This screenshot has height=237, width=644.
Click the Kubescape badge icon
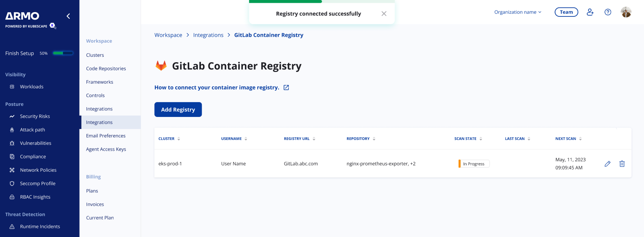[52, 26]
